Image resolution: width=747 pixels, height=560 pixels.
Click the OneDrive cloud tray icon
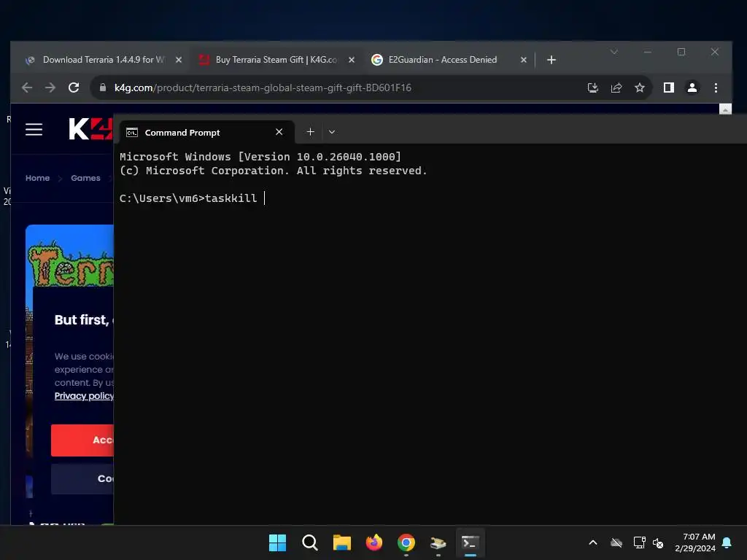[616, 542]
